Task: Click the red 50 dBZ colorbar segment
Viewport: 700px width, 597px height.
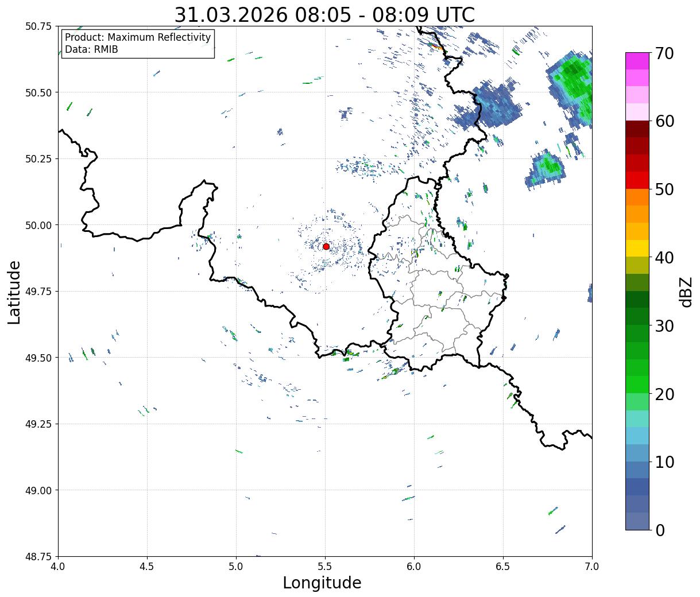Action: pyautogui.click(x=637, y=180)
